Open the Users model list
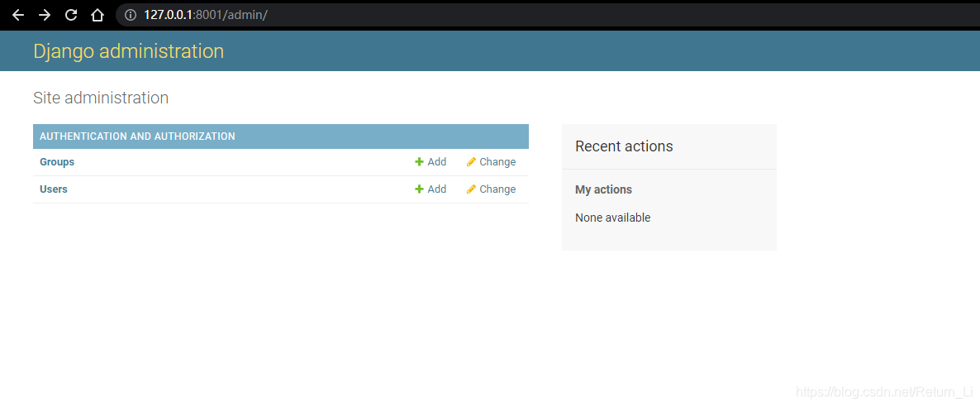The width and height of the screenshot is (980, 407). [x=54, y=189]
